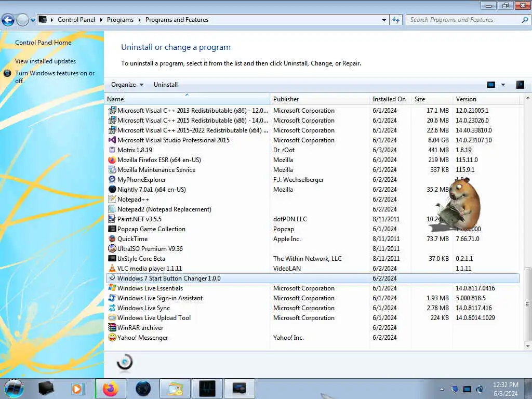Select Mozilla Maintenance Service icon
Image resolution: width=532 pixels, height=399 pixels.
(112, 170)
